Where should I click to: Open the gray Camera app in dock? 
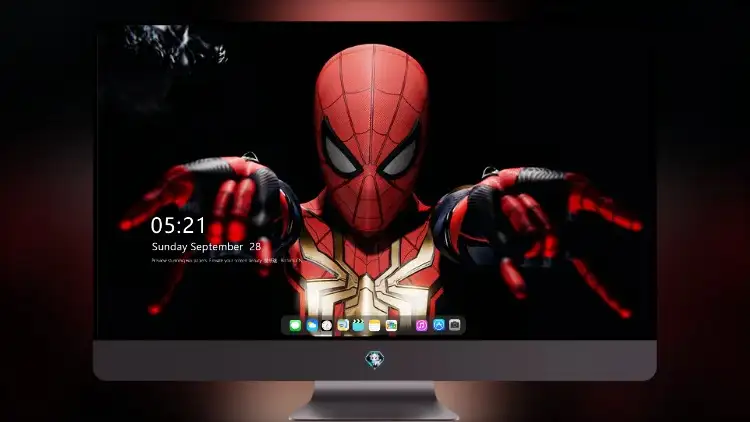[x=454, y=325]
